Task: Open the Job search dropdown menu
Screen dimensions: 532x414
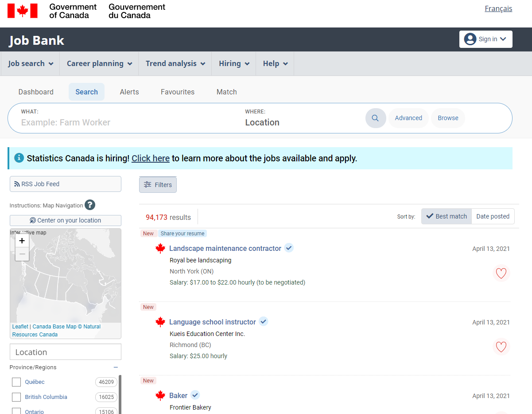Action: coord(31,63)
